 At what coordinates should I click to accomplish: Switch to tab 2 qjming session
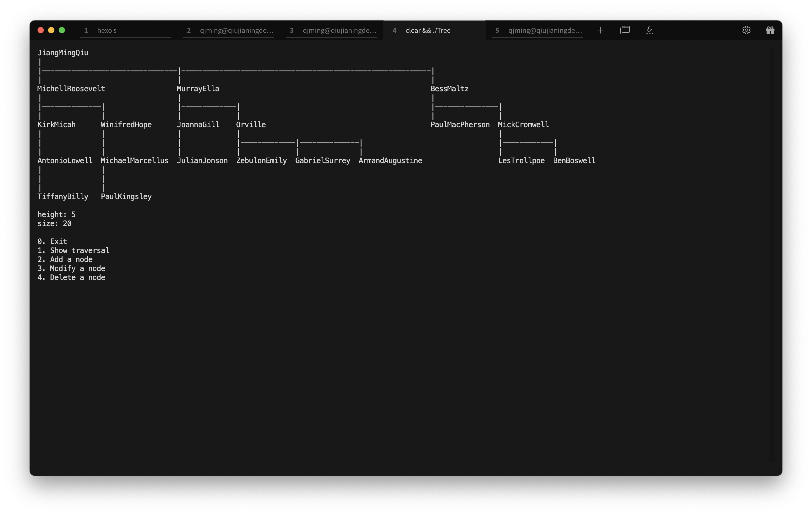(229, 30)
